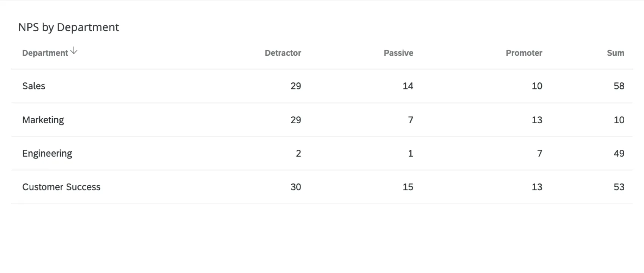
Task: Click the NPS by Department title
Action: point(68,27)
